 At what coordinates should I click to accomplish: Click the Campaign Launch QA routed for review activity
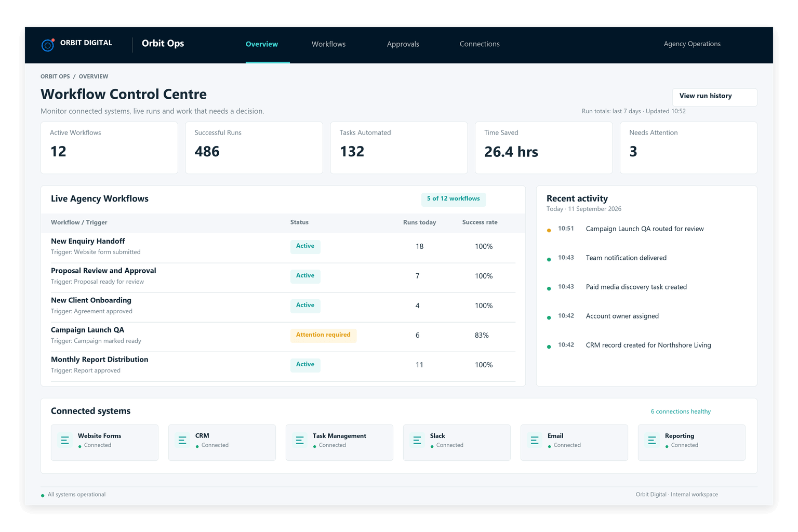tap(645, 229)
